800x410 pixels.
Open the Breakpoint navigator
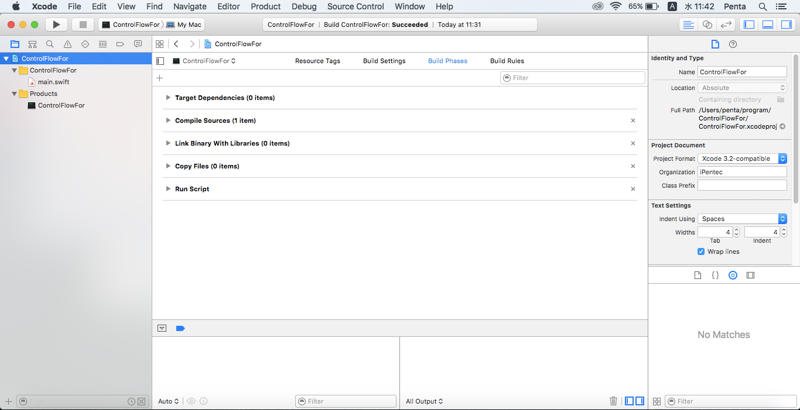click(120, 44)
